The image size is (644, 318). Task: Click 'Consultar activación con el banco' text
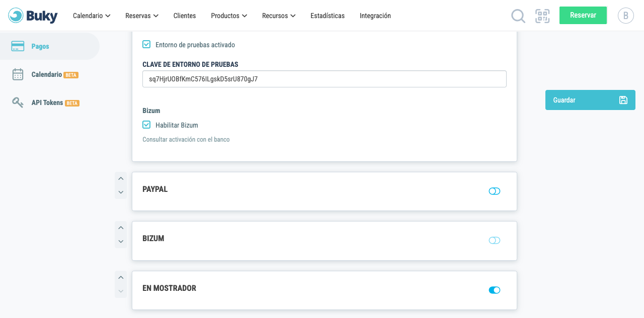click(x=186, y=139)
